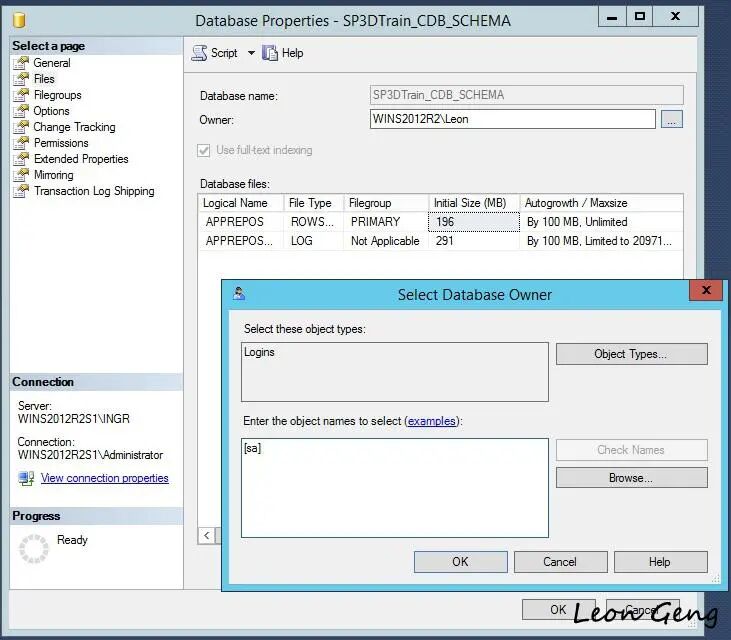This screenshot has height=640, width=731.
Task: Click OK in Database Properties window
Action: coord(559,609)
